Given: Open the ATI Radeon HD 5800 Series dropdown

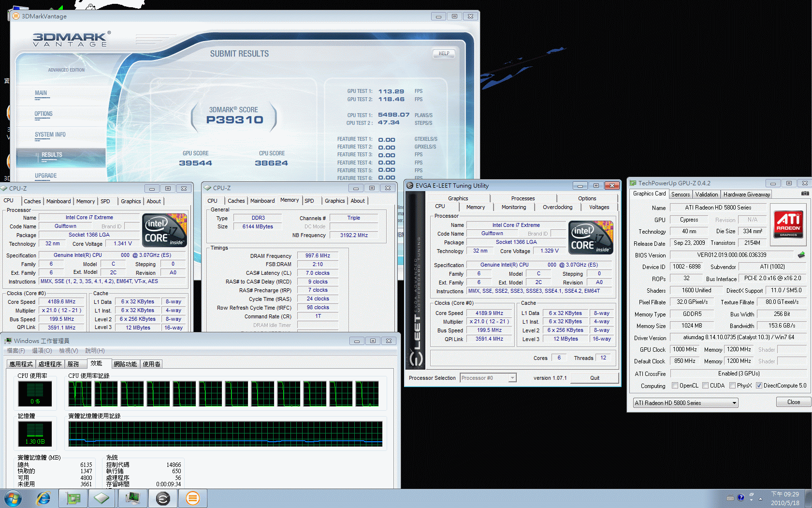Looking at the screenshot, I should [686, 403].
